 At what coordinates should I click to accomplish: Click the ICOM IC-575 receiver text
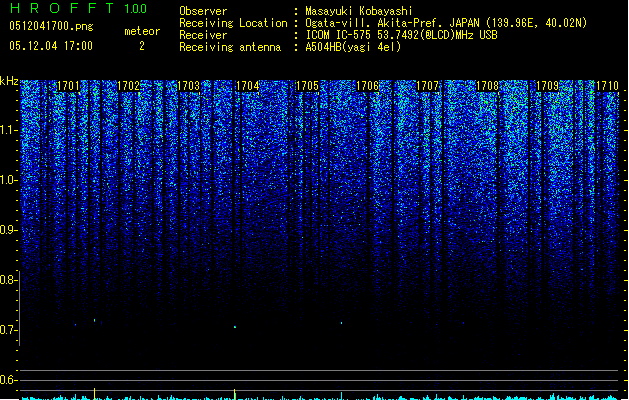coord(401,35)
